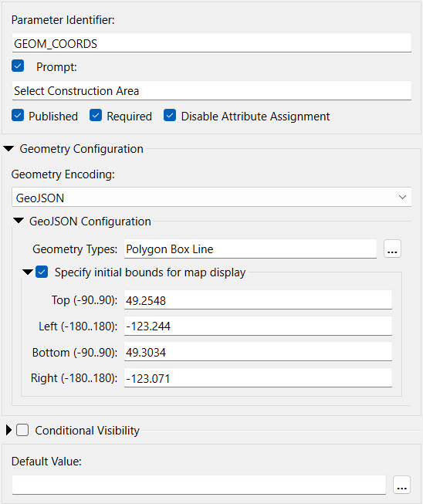
Task: Disable the Disable Attribute Assignment checkbox
Action: [x=170, y=116]
